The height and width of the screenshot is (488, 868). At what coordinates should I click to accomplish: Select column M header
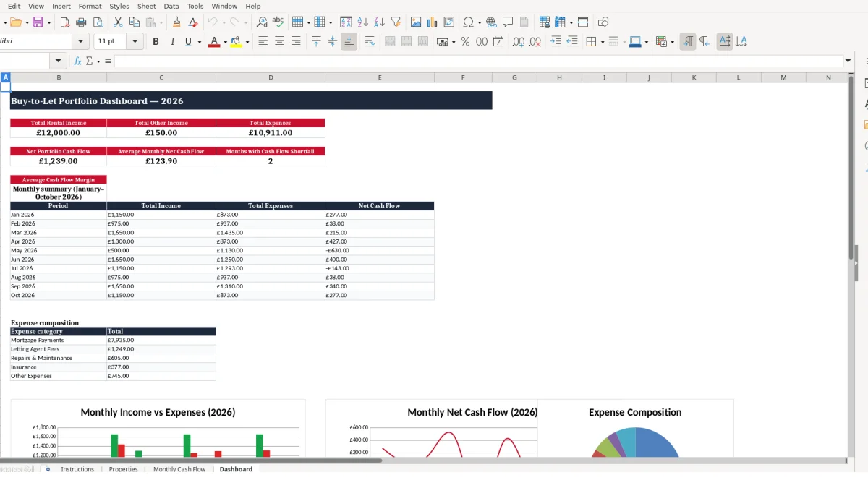[783, 77]
